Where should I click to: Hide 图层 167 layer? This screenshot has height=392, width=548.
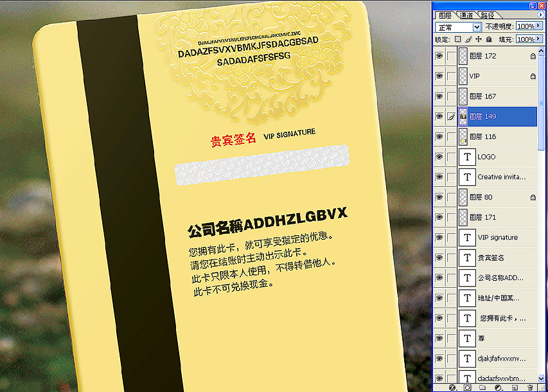pos(439,96)
